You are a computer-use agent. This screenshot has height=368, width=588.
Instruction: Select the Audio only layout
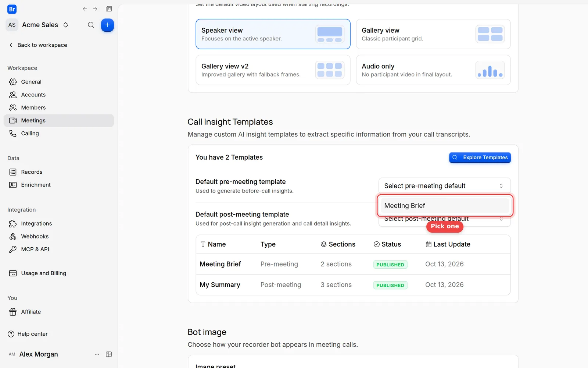[x=433, y=70]
